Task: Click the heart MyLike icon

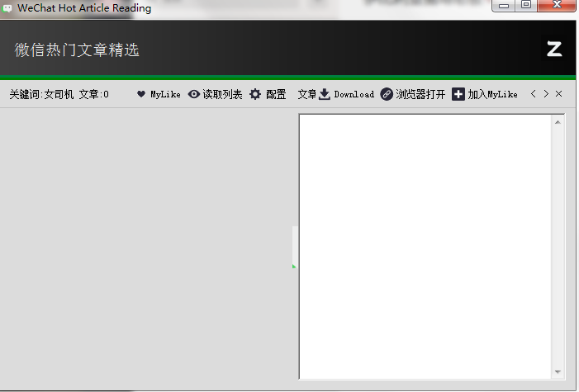Action: pyautogui.click(x=141, y=94)
